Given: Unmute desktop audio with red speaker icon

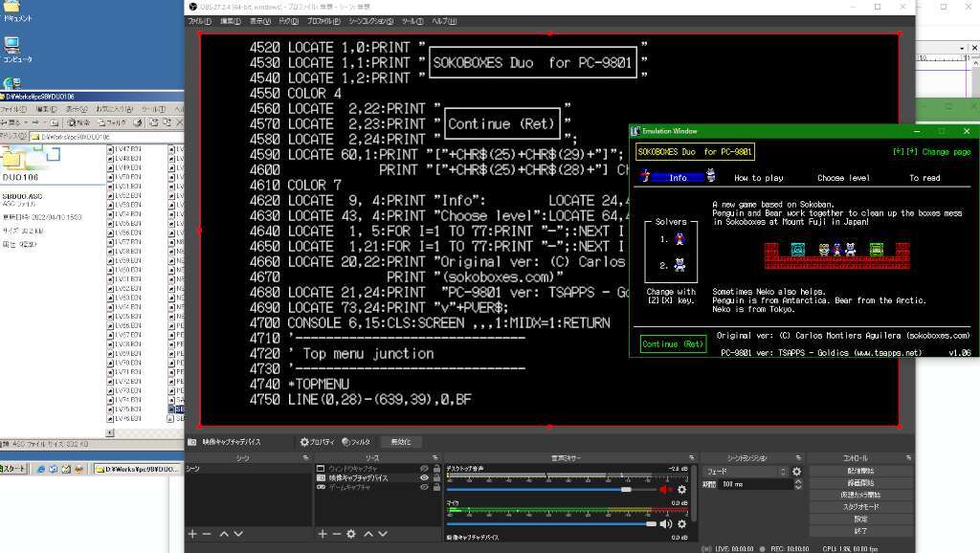Looking at the screenshot, I should (666, 490).
